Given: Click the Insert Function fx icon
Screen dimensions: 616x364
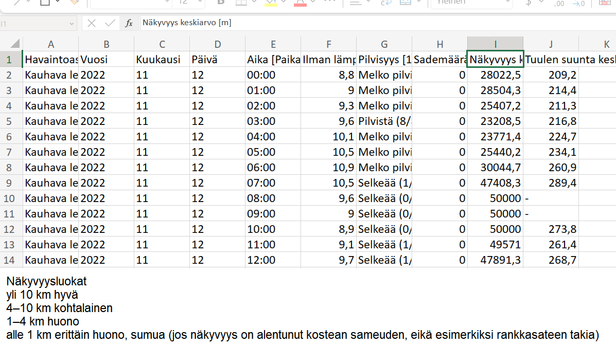Looking at the screenshot, I should point(129,23).
